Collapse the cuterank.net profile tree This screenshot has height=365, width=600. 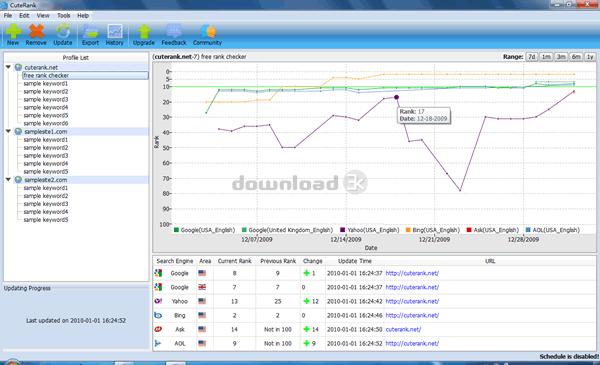tap(8, 67)
